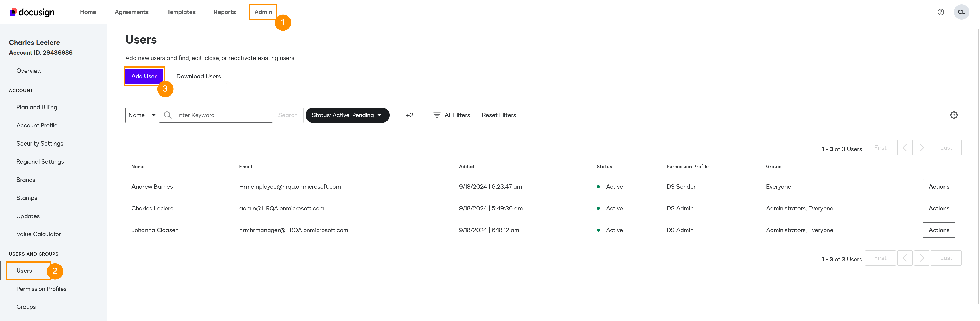This screenshot has height=321, width=980.
Task: Open Actions menu for Andrew Barnes
Action: coord(939,187)
